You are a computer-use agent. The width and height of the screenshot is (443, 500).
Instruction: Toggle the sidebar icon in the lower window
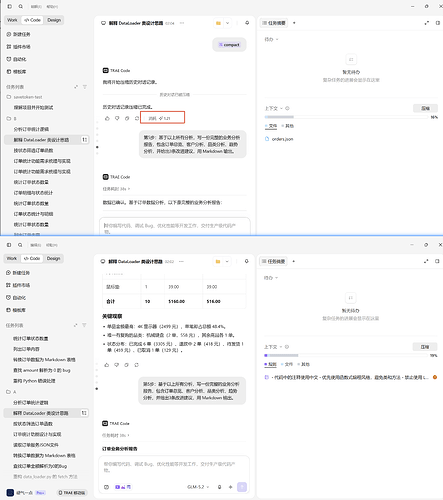(x=9, y=245)
